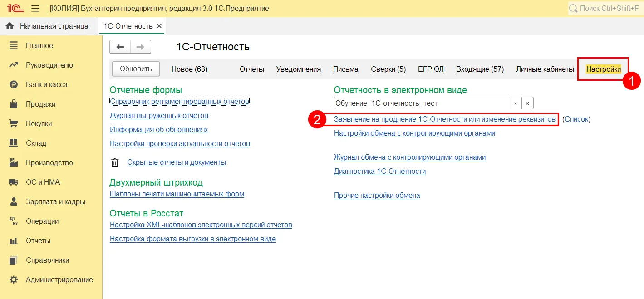Open Производство factory icon
The height and width of the screenshot is (299, 644).
tap(14, 162)
